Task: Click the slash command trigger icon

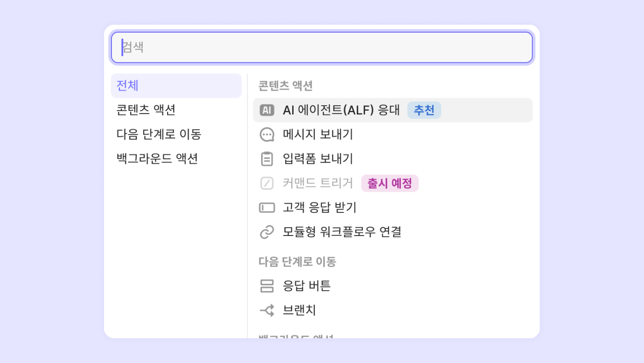Action: [x=267, y=183]
